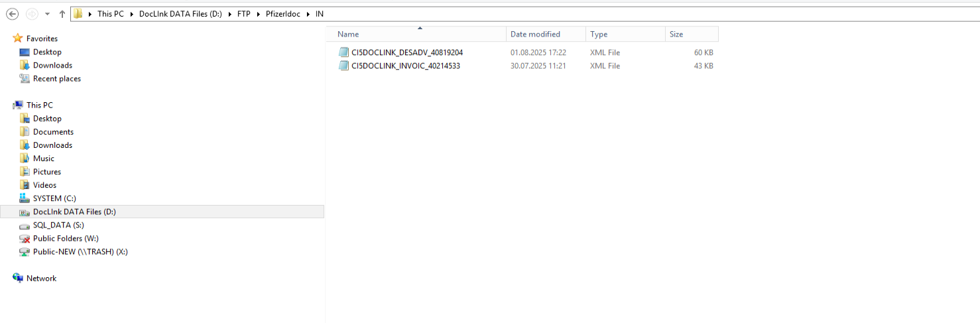The width and height of the screenshot is (980, 323).
Task: Go back with the Back arrow button
Action: click(12, 14)
